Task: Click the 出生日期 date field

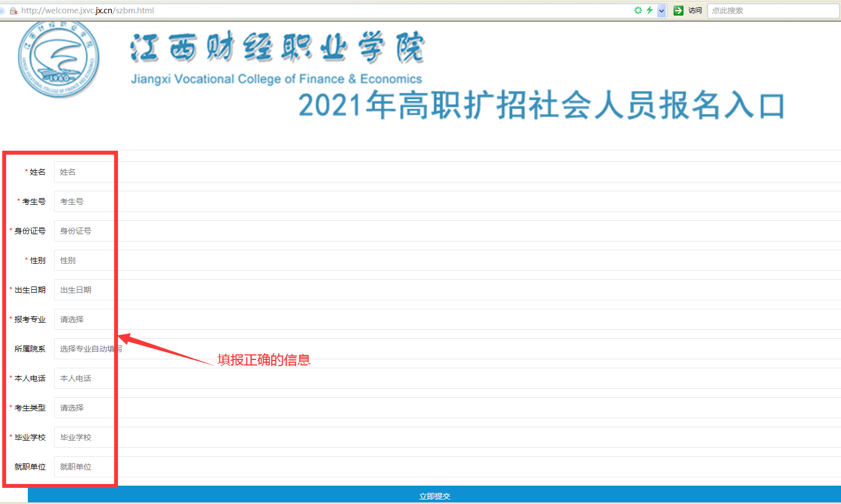Action: 445,290
